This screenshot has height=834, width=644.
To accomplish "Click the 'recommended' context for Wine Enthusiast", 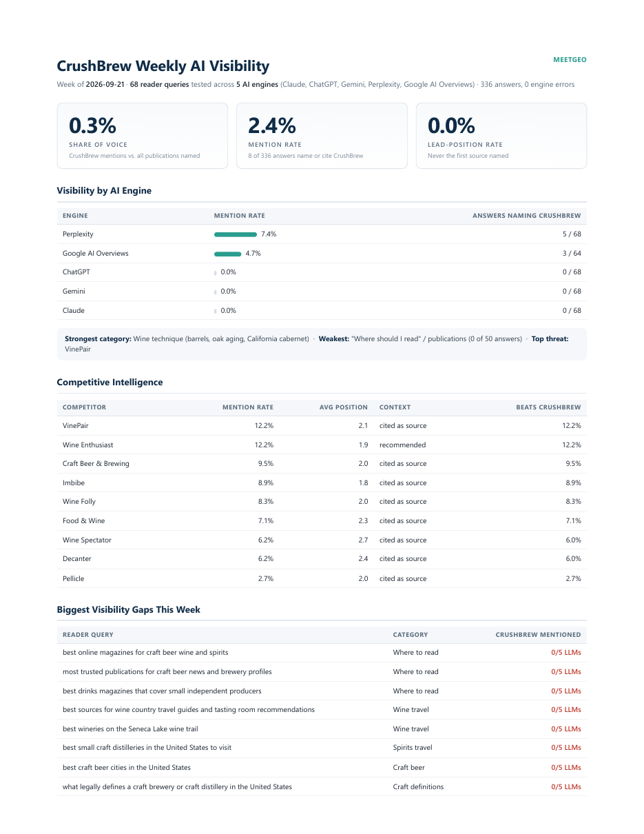I will pyautogui.click(x=403, y=445).
